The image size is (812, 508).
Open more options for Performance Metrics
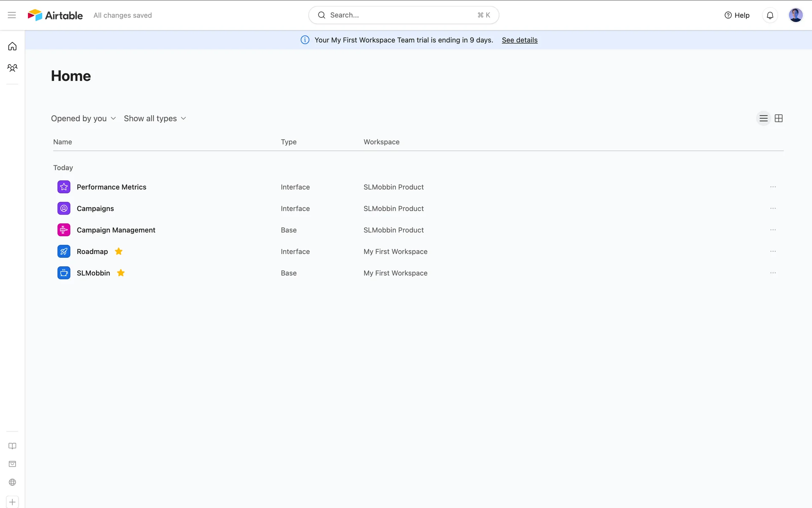coord(773,187)
